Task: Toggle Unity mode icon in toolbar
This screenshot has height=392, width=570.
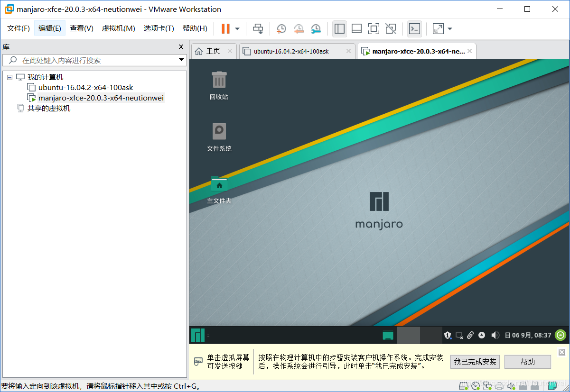Action: [391, 29]
